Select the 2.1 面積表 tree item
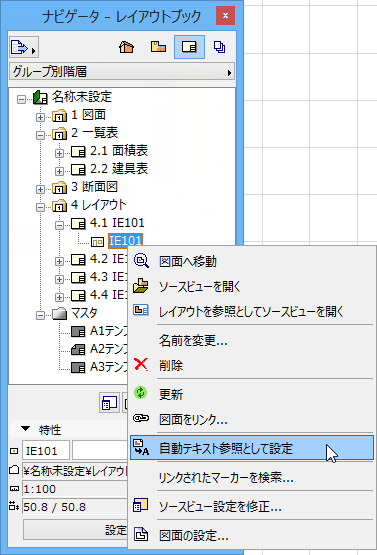 click(x=119, y=151)
